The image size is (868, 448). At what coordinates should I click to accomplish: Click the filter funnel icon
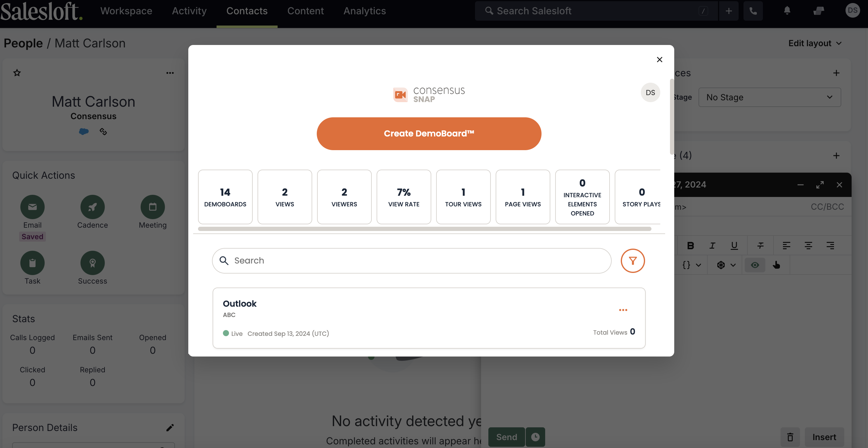[x=632, y=260]
